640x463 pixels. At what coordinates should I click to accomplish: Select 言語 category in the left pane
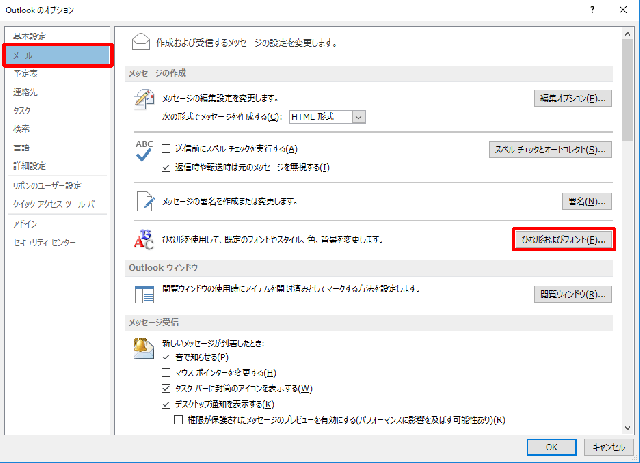22,147
